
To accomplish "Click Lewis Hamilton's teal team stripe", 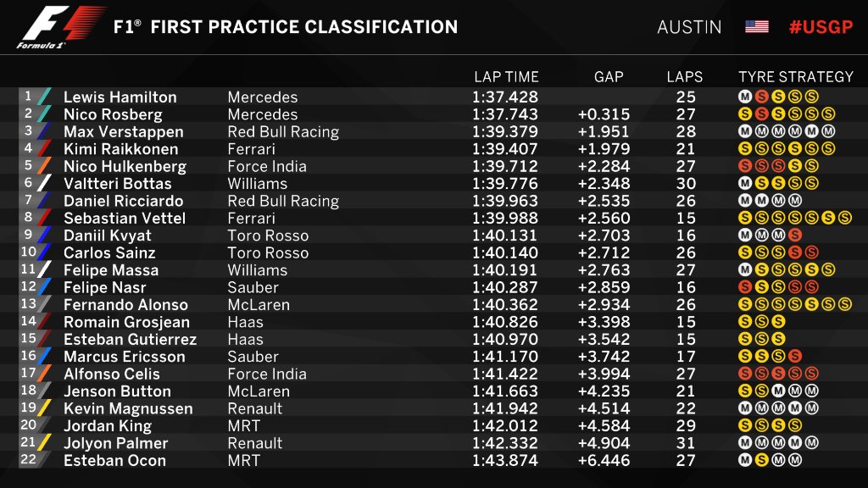I will 44,97.
